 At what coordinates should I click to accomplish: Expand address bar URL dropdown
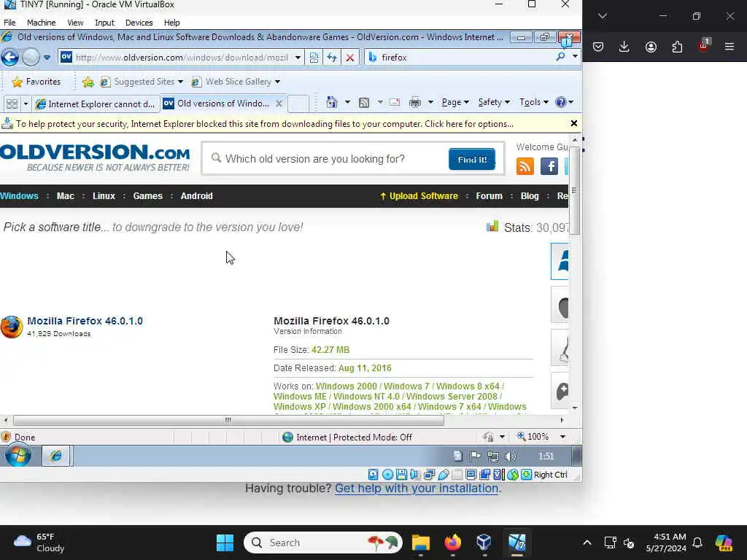click(x=298, y=58)
